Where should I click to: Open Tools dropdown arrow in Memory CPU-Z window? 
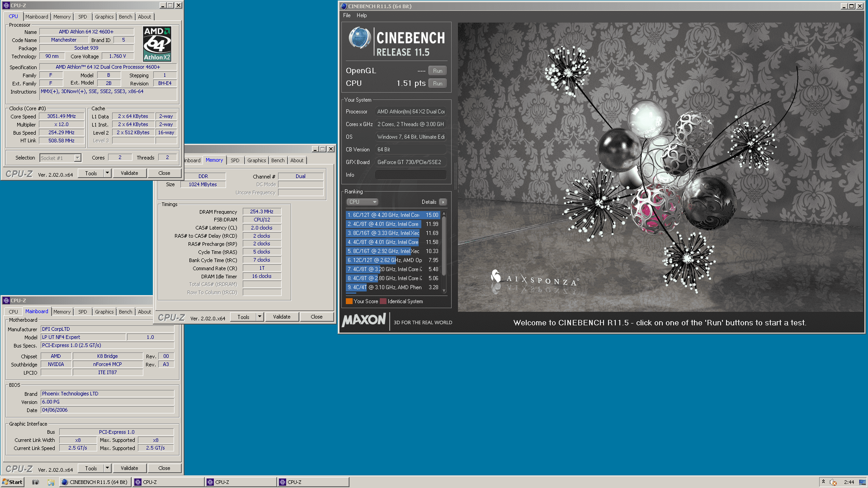[x=259, y=317]
